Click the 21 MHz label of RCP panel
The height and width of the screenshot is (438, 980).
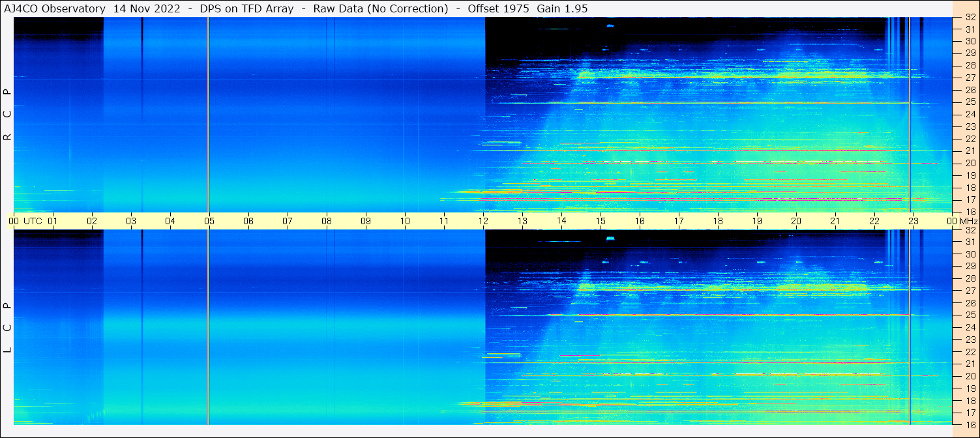[x=970, y=151]
